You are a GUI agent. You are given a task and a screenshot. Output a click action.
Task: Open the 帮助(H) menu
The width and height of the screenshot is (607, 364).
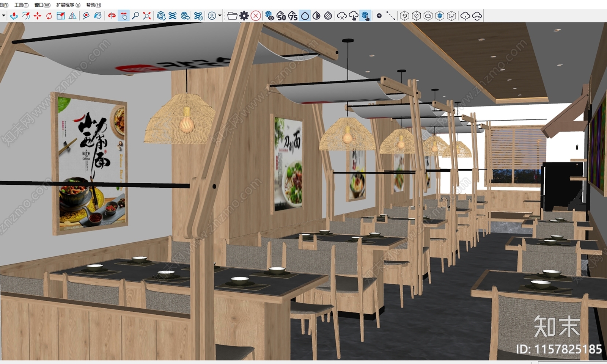94,5
